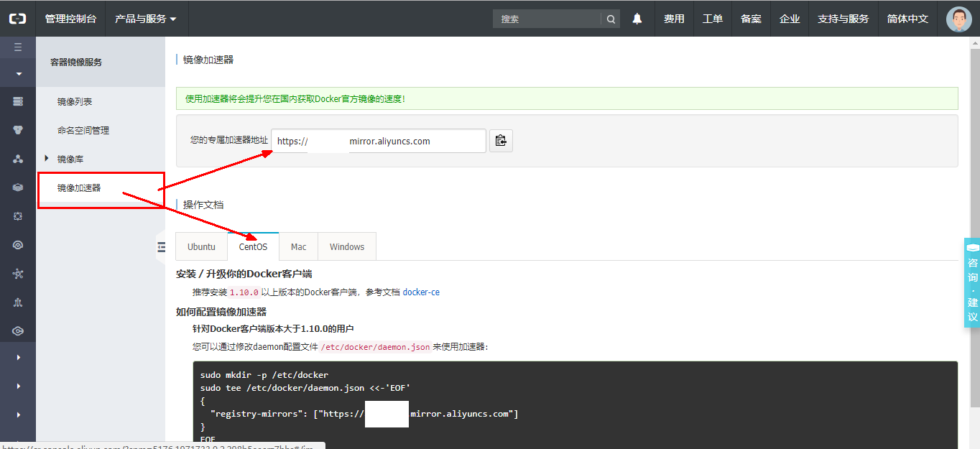Open 镜像列表 in the sidebar
Image resolution: width=980 pixels, height=449 pixels.
coord(75,102)
